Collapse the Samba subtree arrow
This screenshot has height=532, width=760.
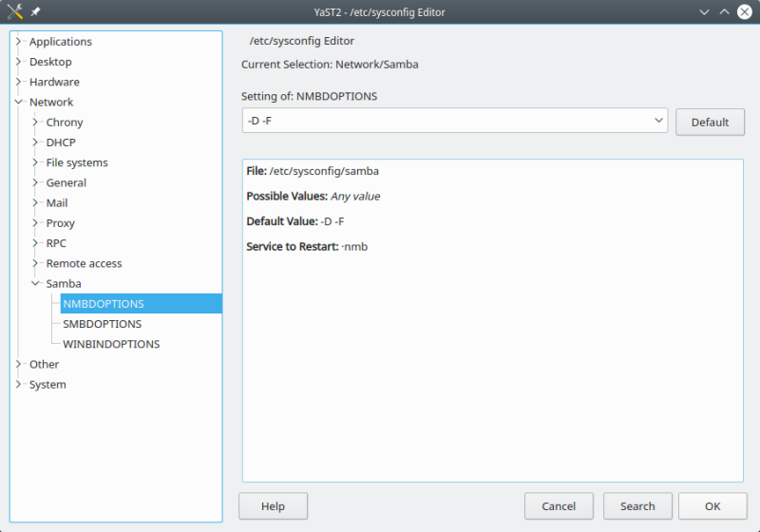point(35,283)
